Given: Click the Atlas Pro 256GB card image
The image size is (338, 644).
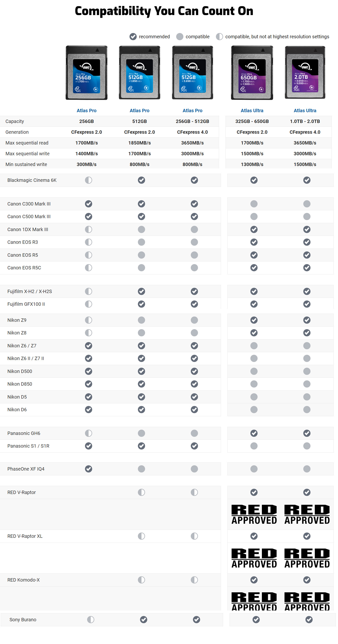Looking at the screenshot, I should tap(86, 73).
